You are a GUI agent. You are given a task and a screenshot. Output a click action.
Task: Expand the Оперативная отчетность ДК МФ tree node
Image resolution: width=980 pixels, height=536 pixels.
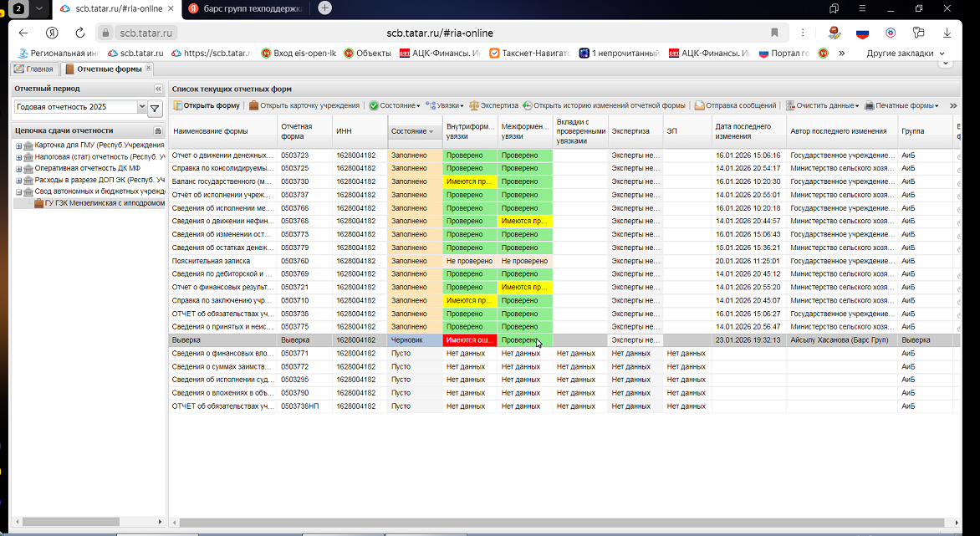pyautogui.click(x=18, y=169)
